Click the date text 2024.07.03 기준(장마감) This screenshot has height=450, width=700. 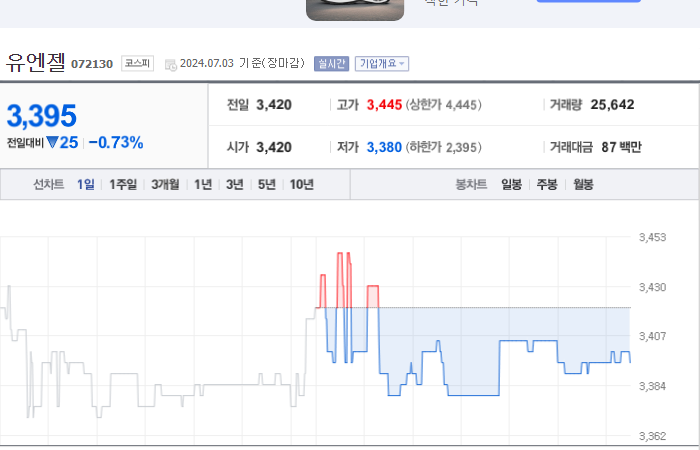coord(242,63)
